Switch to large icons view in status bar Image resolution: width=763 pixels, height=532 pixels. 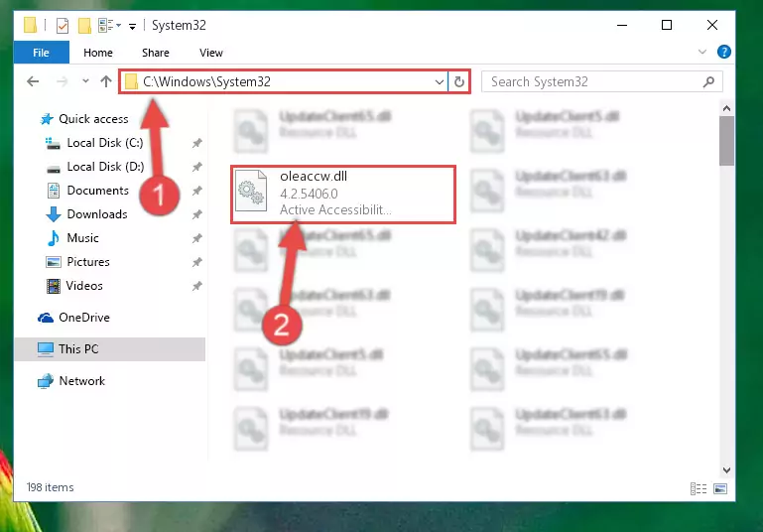720,488
